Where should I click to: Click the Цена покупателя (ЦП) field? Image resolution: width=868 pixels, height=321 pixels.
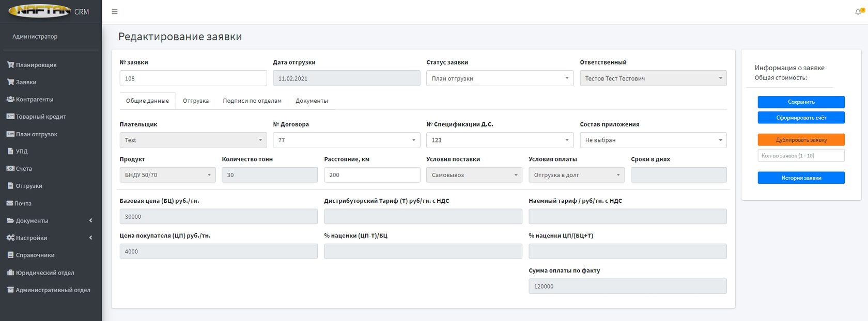tap(219, 251)
